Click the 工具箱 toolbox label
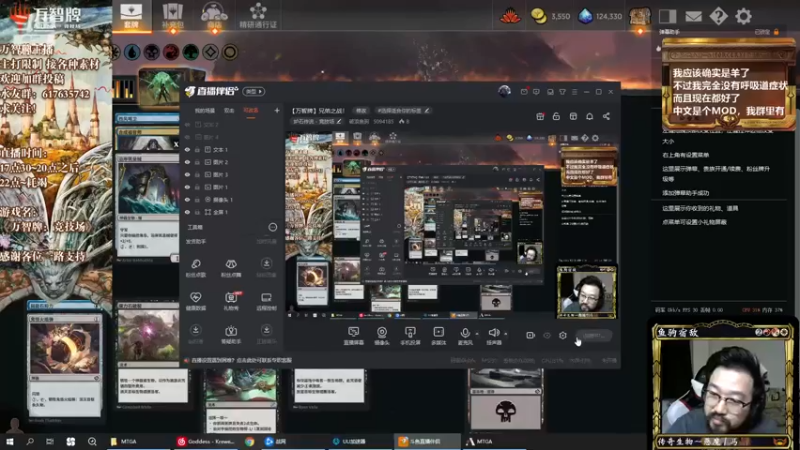The image size is (800, 450). click(x=195, y=227)
